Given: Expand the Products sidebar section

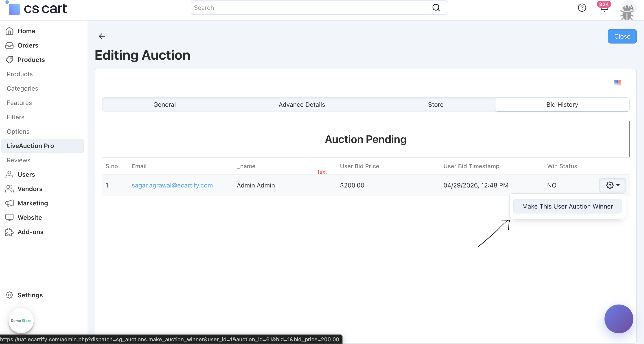Looking at the screenshot, I should coord(31,60).
